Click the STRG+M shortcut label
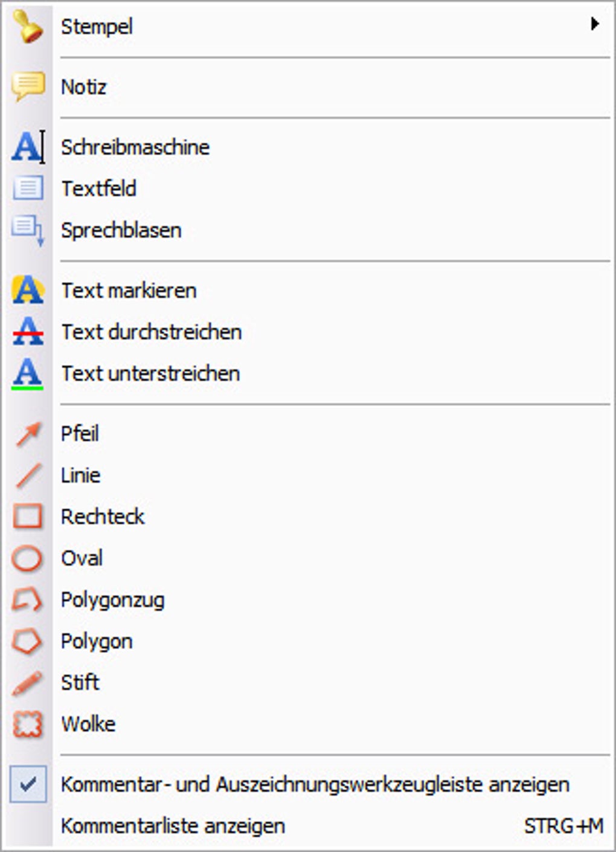The width and height of the screenshot is (616, 852). (563, 826)
